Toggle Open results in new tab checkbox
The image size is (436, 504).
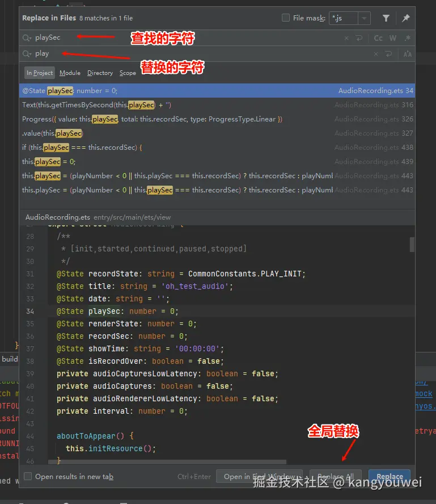point(28,476)
